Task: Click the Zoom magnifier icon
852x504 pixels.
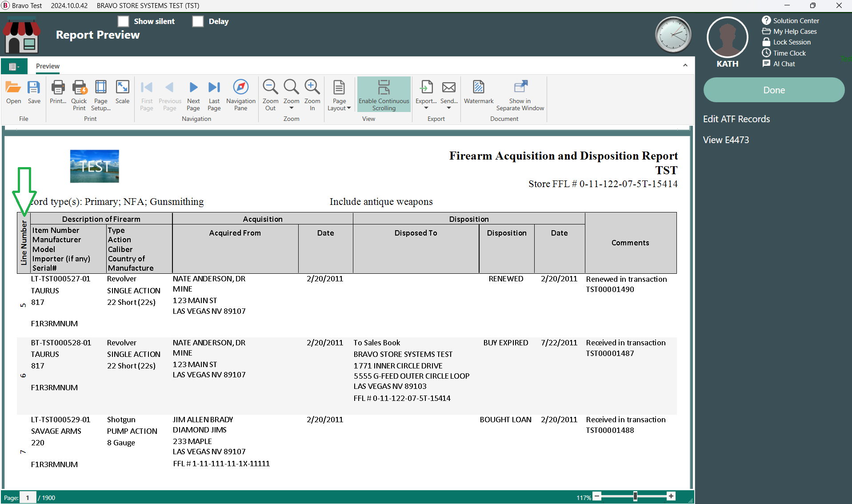Action: pyautogui.click(x=291, y=87)
